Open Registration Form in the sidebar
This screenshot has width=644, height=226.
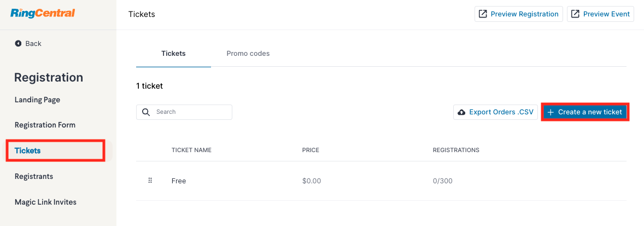(45, 125)
